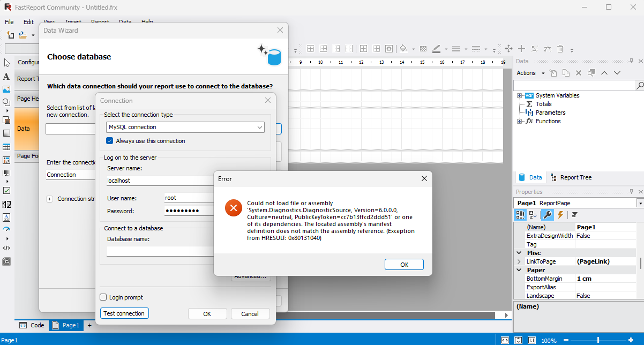Select the Picture object tool
The image size is (644, 345).
point(6,89)
